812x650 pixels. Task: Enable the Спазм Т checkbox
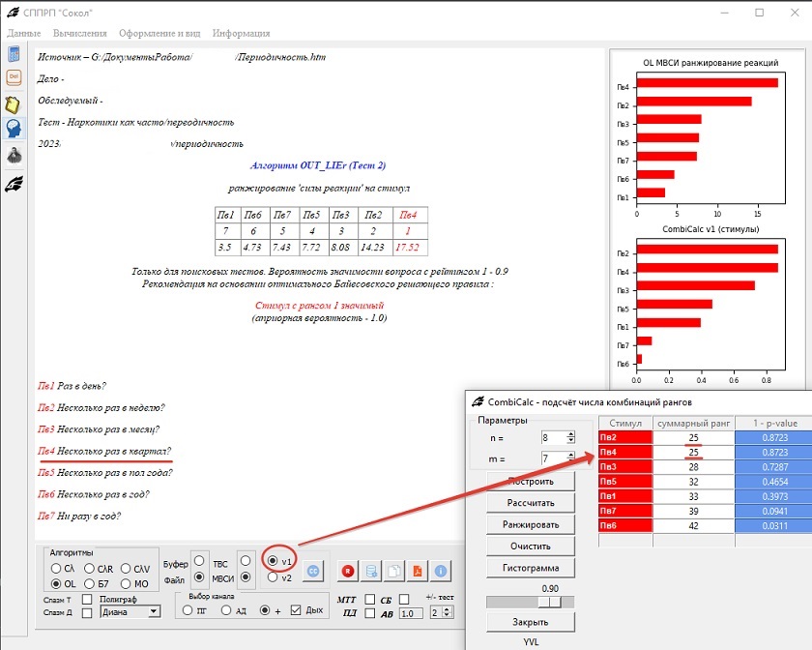click(x=87, y=599)
